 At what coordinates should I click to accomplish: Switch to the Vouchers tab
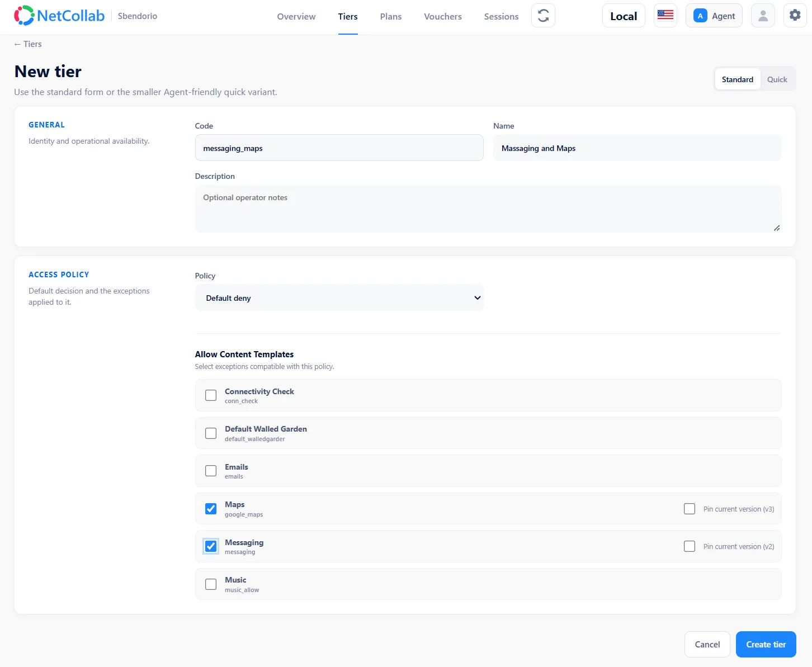coord(443,17)
